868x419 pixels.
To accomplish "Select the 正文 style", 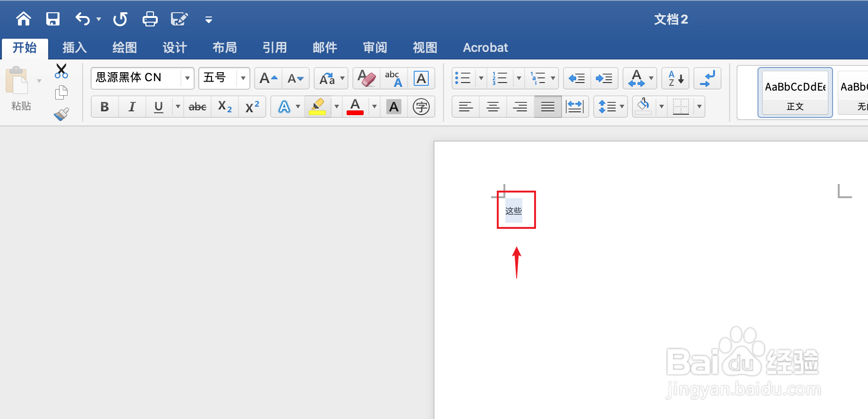I will coord(795,92).
